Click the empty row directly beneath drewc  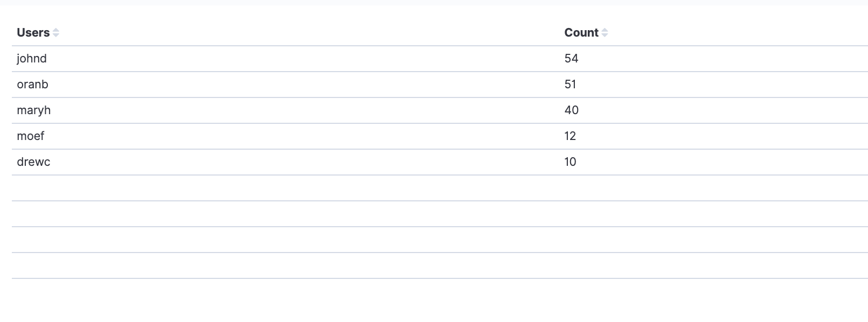pyautogui.click(x=440, y=188)
